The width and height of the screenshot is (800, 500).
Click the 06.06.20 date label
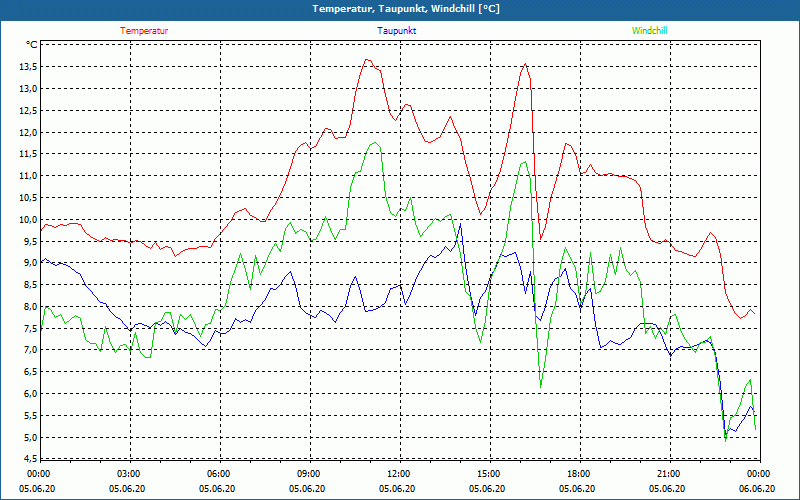point(757,488)
